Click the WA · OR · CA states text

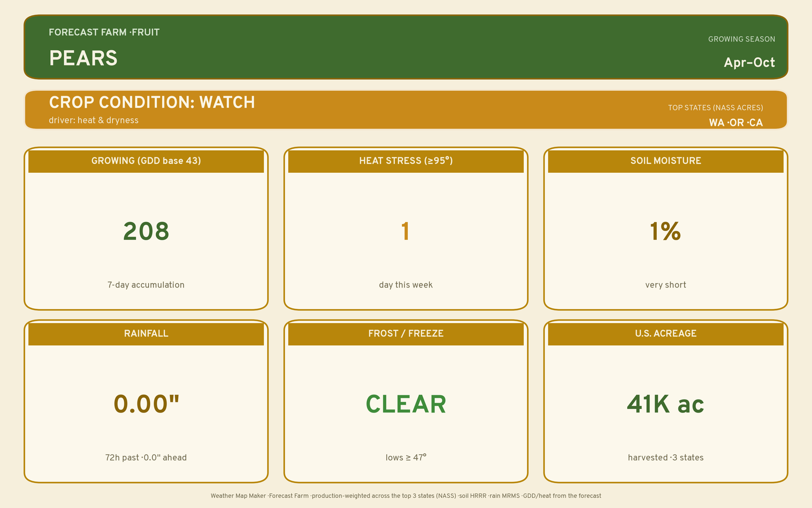[736, 122]
